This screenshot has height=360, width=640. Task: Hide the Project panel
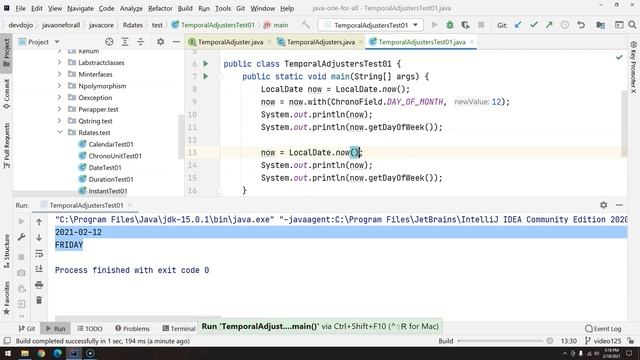pyautogui.click(x=176, y=42)
